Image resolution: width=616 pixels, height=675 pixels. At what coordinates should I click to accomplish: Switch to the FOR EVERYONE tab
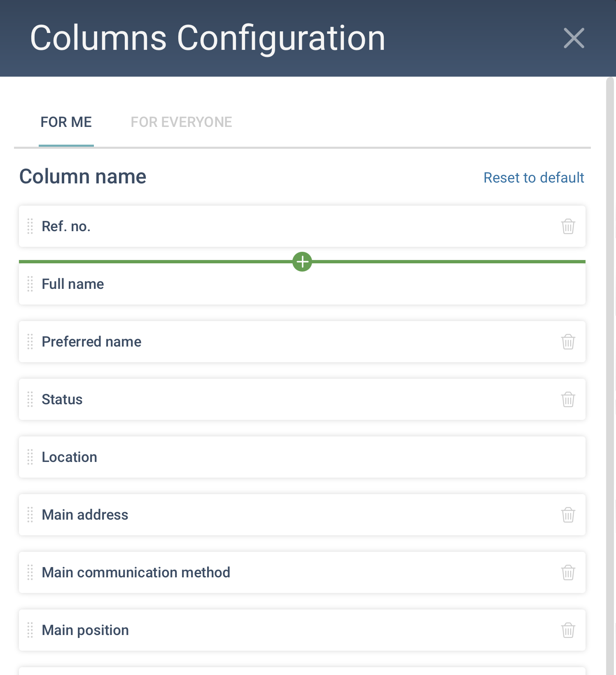click(x=181, y=122)
